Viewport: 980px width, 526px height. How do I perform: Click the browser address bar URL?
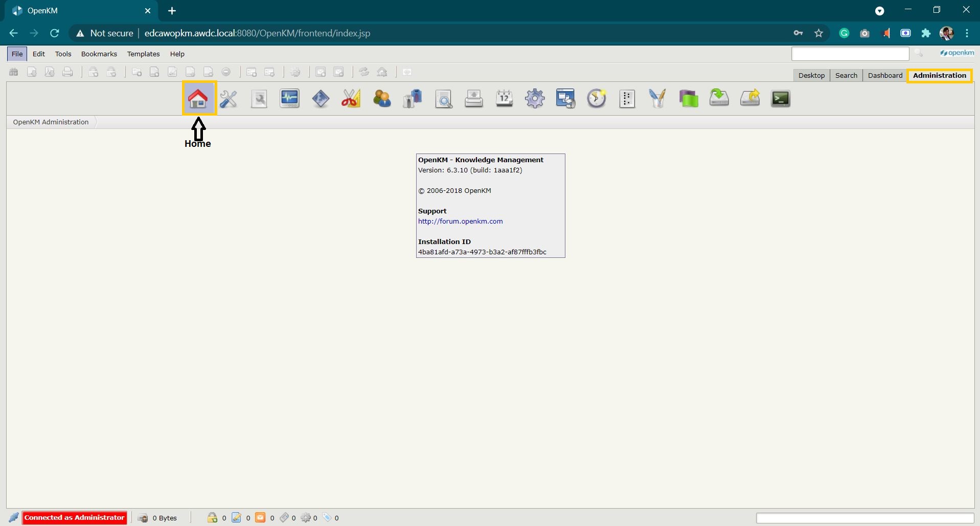pyautogui.click(x=257, y=33)
